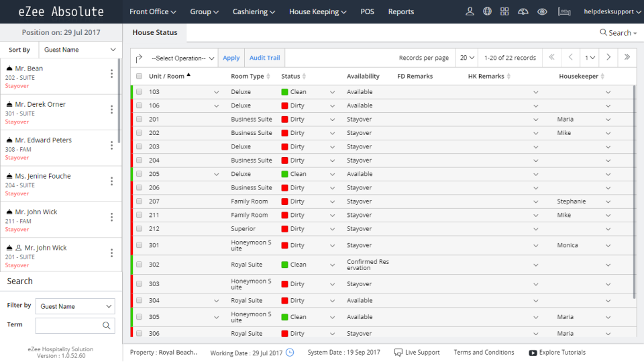Expand the Sort By Guest Name dropdown
This screenshot has width=644, height=362.
(x=79, y=50)
